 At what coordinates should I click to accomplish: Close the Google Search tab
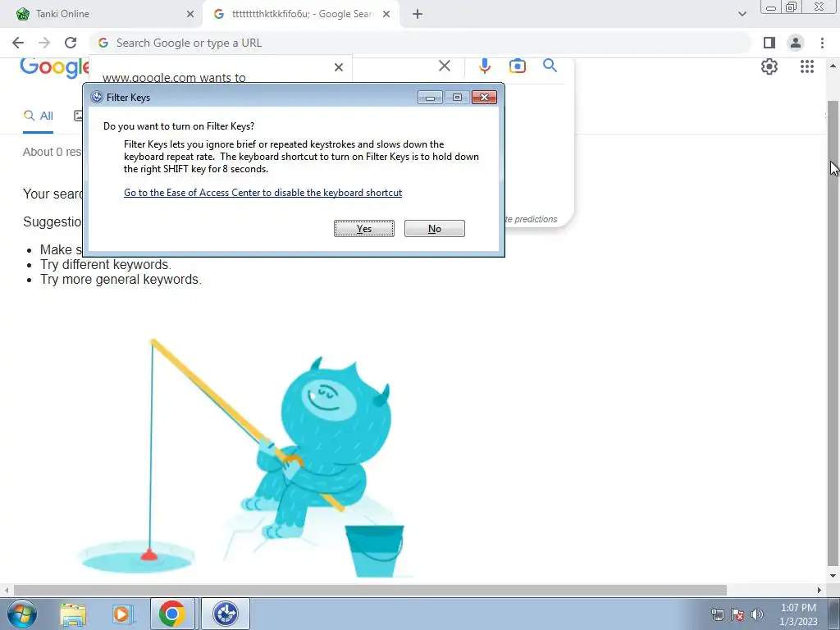386,14
